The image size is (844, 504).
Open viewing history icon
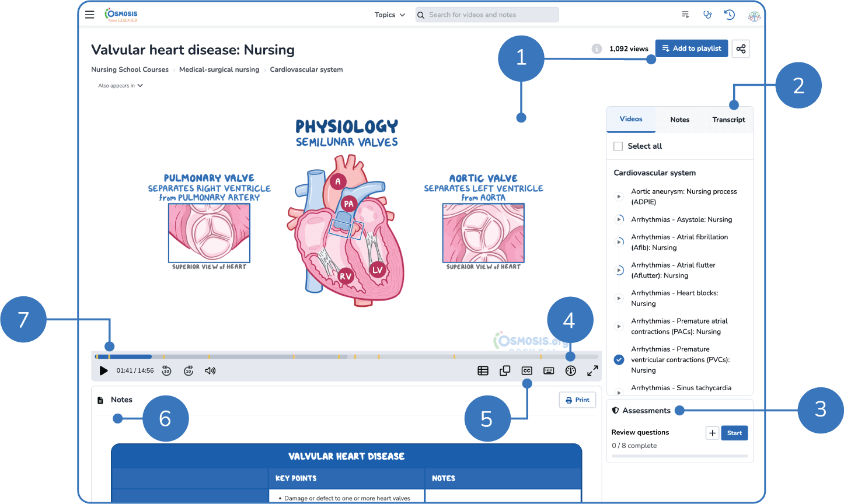[730, 15]
